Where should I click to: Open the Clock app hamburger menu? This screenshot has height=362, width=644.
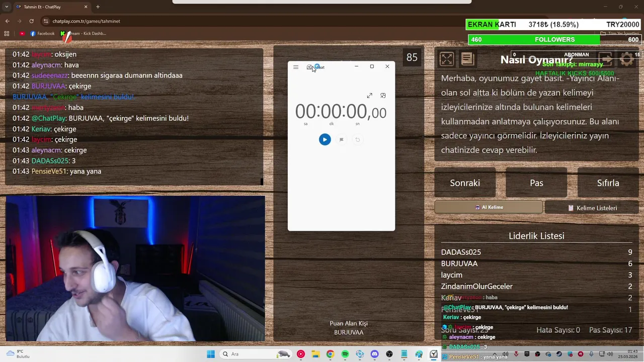[x=296, y=67]
